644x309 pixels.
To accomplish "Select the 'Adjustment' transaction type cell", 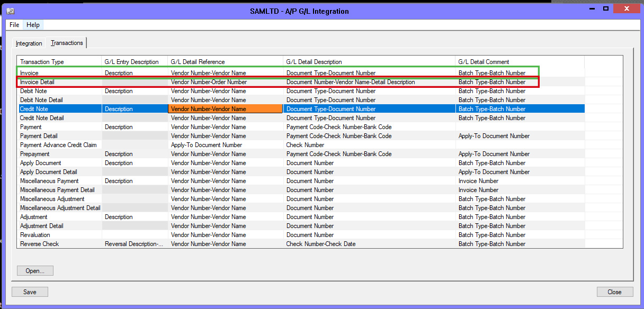I will coord(59,217).
